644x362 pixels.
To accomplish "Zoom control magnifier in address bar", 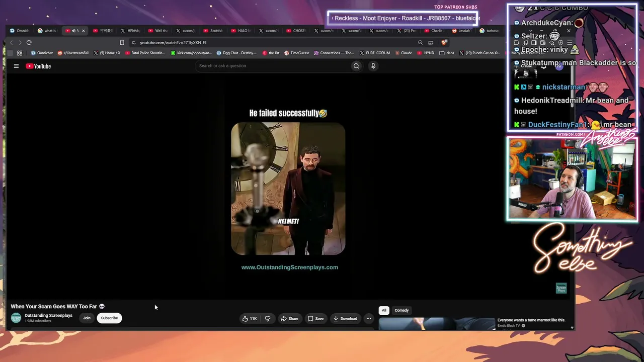I will 420,43.
